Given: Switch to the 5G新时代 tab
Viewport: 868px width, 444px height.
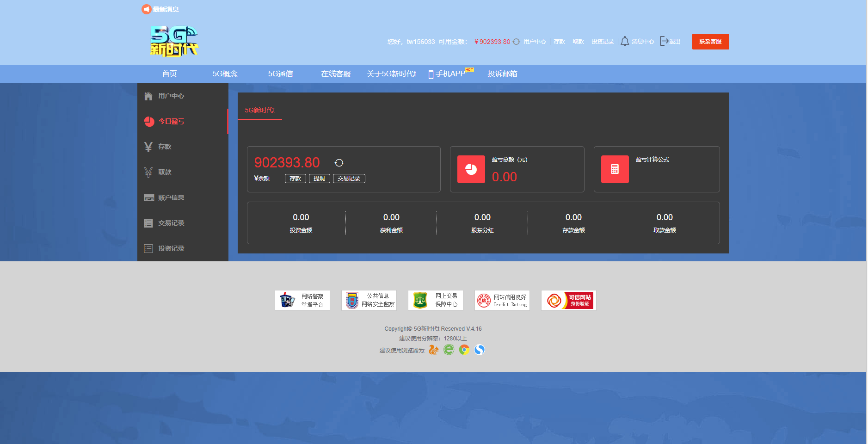Looking at the screenshot, I should [x=260, y=110].
